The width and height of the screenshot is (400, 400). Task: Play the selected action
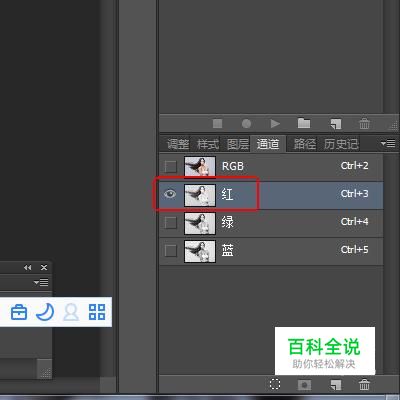275,124
